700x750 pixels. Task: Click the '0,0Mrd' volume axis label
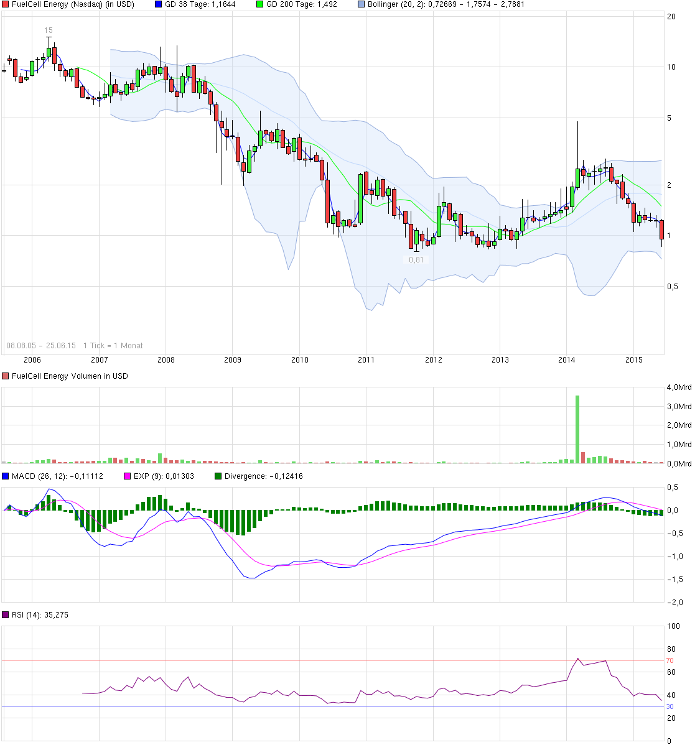tap(679, 464)
